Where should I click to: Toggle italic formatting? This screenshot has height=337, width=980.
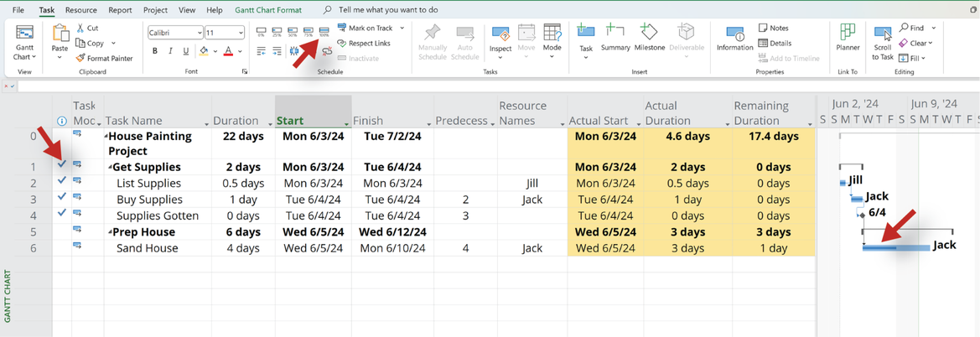[171, 51]
